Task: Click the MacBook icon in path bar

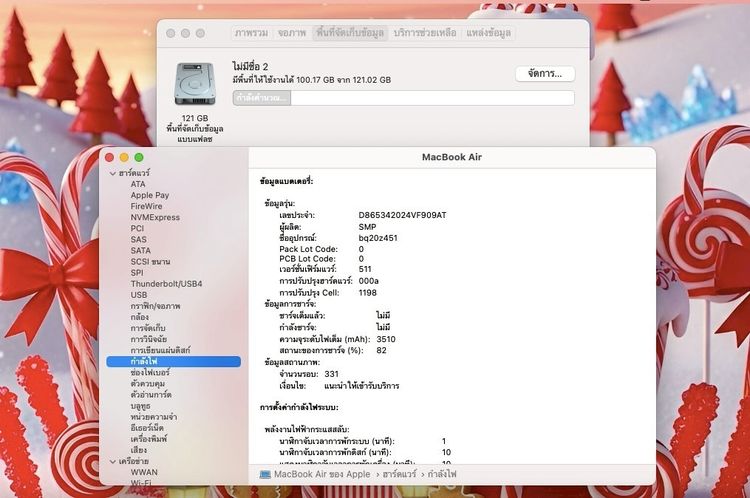Action: click(x=265, y=475)
